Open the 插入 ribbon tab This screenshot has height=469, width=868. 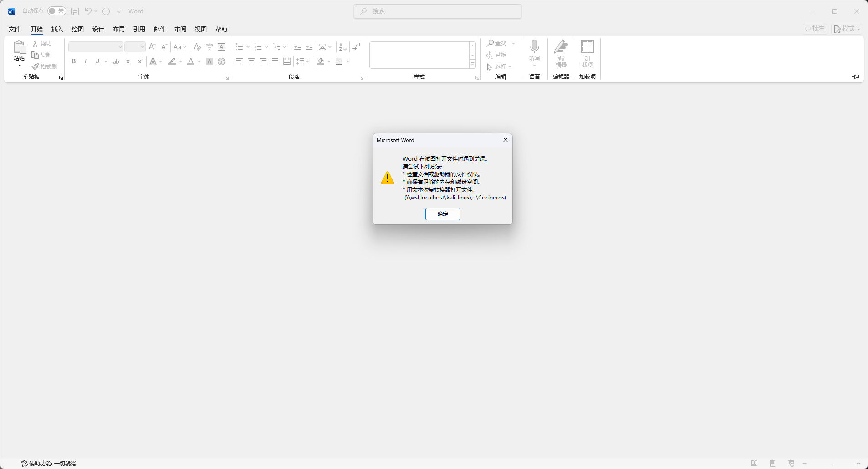point(57,29)
